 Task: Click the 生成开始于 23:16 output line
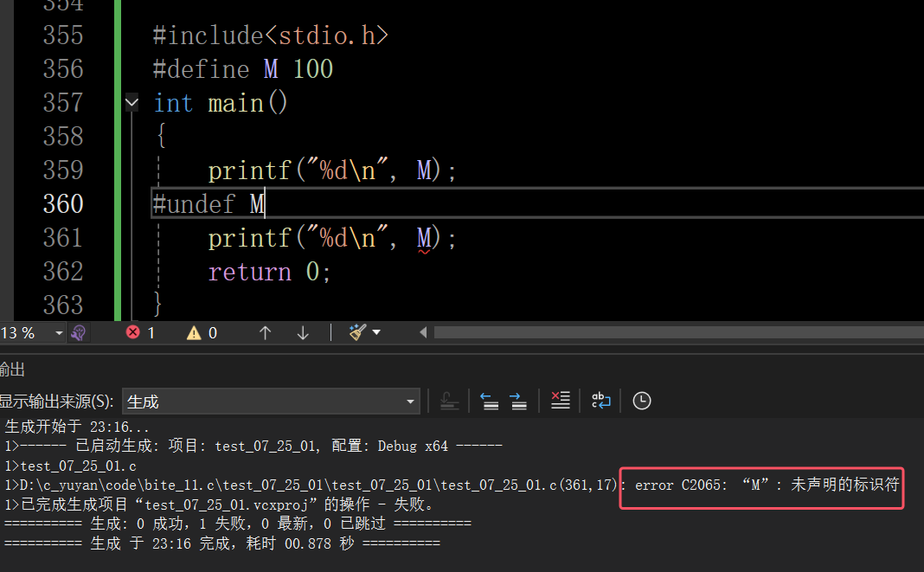77,427
